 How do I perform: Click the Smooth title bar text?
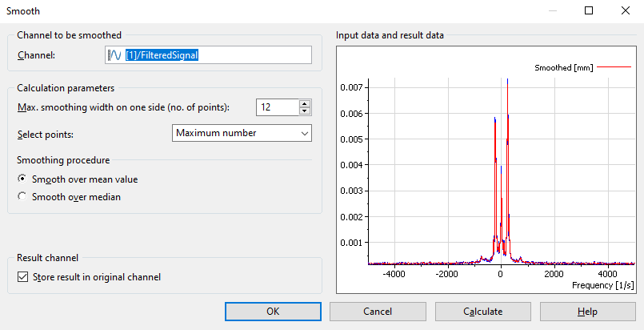(x=23, y=11)
